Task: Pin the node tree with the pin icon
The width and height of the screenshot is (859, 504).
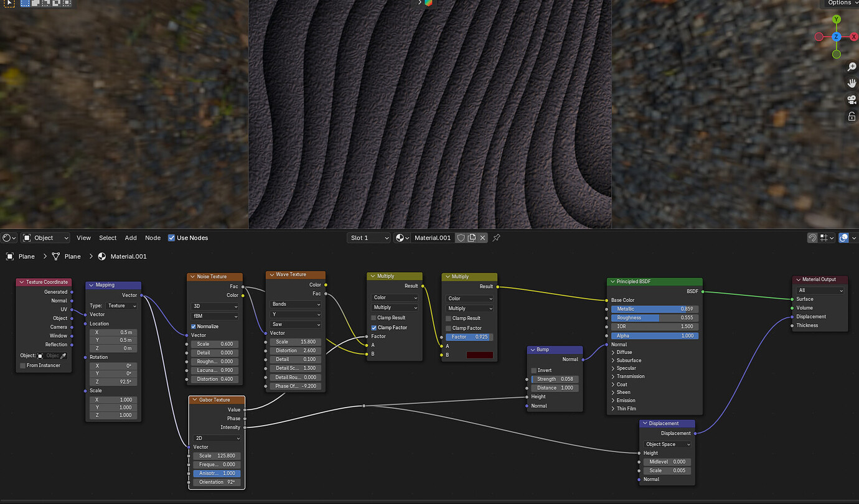Action: coord(496,238)
